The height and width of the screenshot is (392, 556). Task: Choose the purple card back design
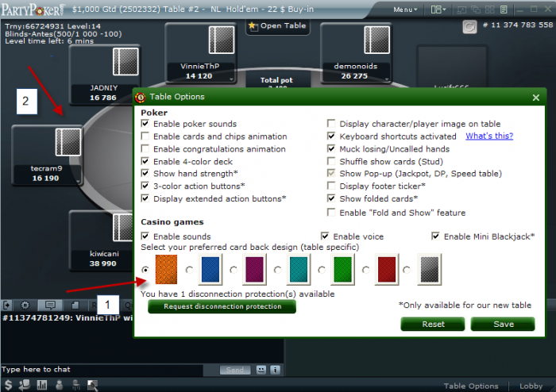pos(255,270)
